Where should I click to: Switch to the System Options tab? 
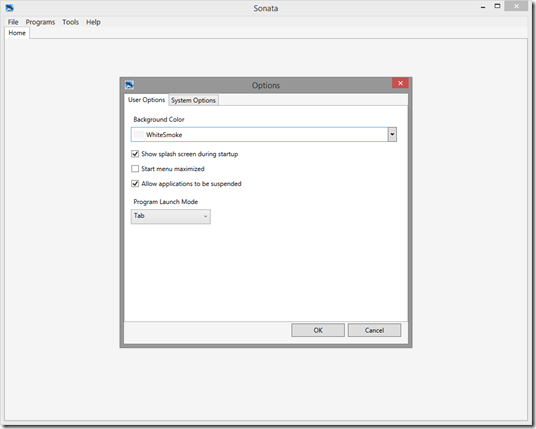tap(193, 100)
